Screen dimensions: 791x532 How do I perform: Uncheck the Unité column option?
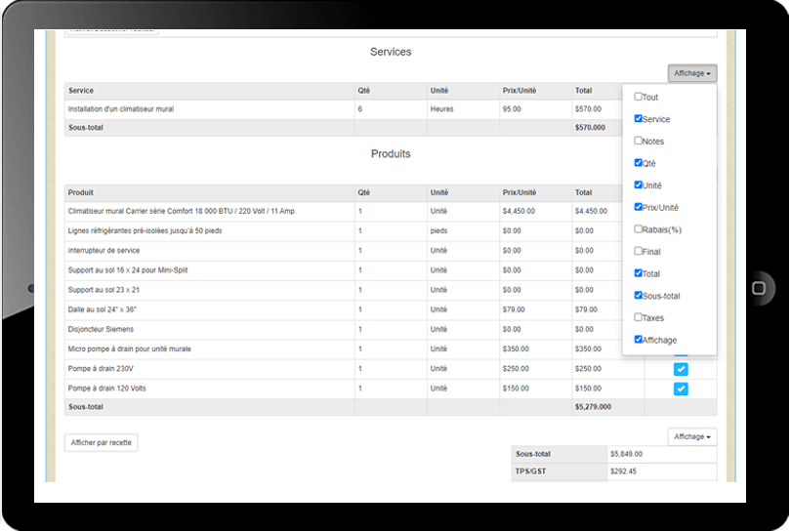click(x=638, y=184)
